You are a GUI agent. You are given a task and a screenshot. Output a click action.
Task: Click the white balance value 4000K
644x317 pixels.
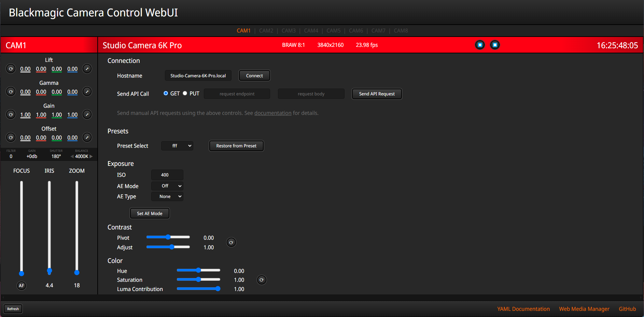(82, 156)
